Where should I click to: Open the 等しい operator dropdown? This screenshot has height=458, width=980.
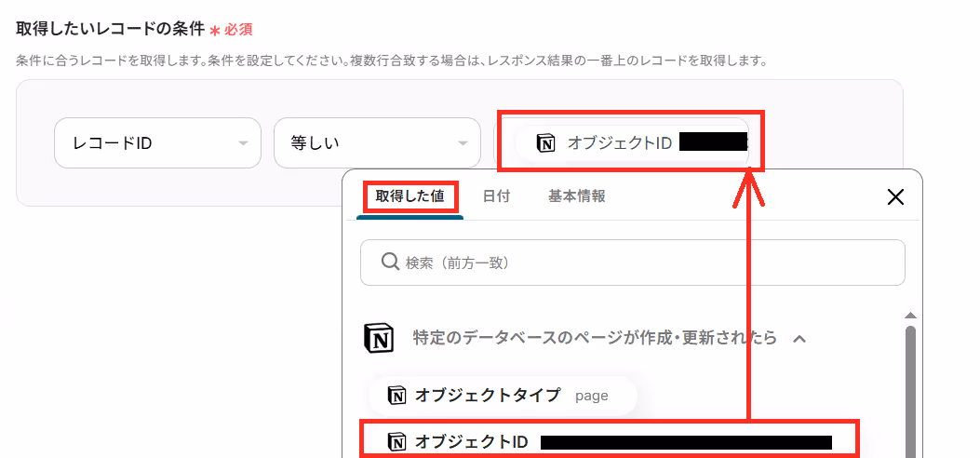pos(377,143)
